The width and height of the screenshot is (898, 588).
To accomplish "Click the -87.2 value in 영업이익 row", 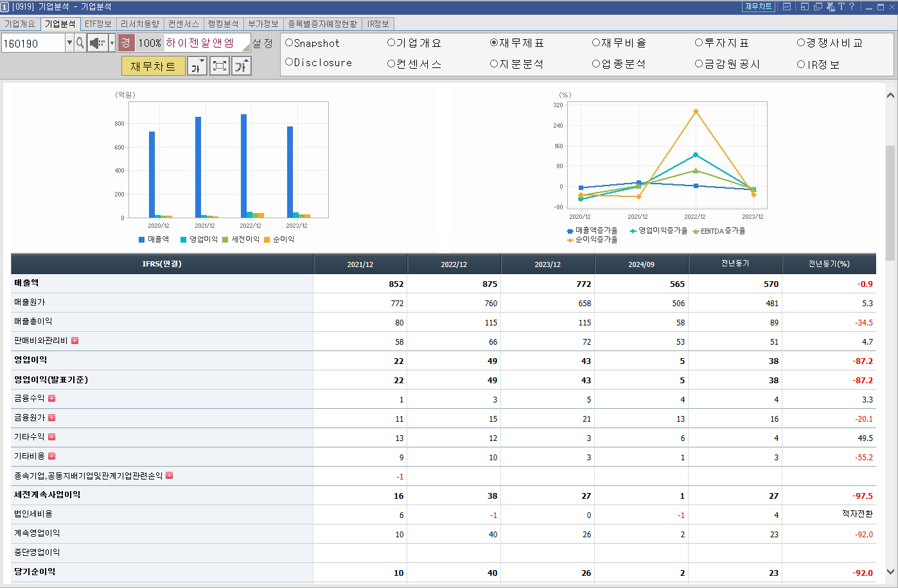I will [863, 361].
